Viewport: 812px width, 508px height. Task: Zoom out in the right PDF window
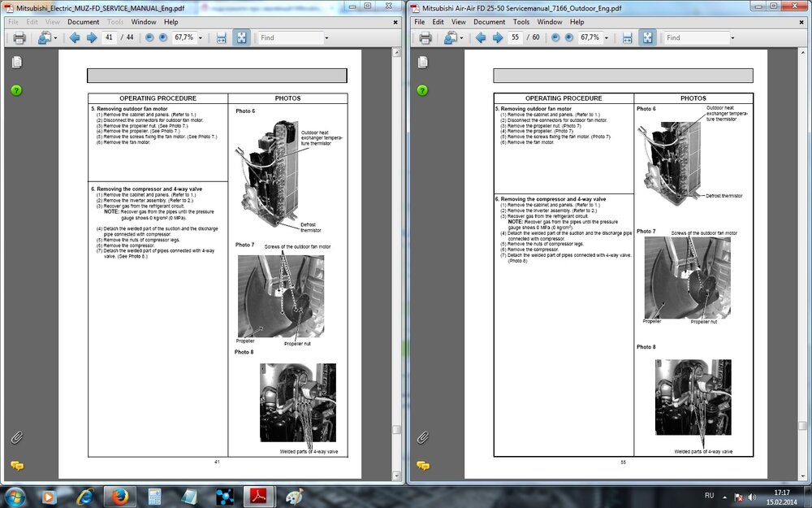(x=555, y=37)
